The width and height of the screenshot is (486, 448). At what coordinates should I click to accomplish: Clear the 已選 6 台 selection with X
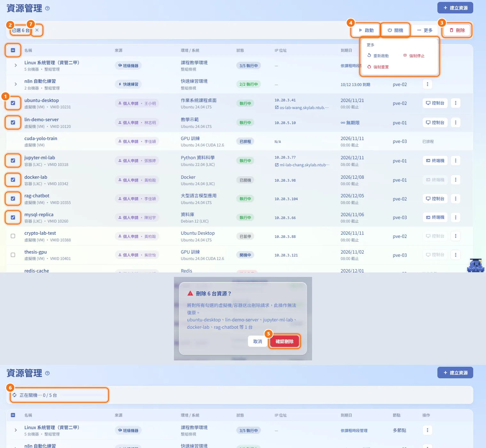[37, 30]
